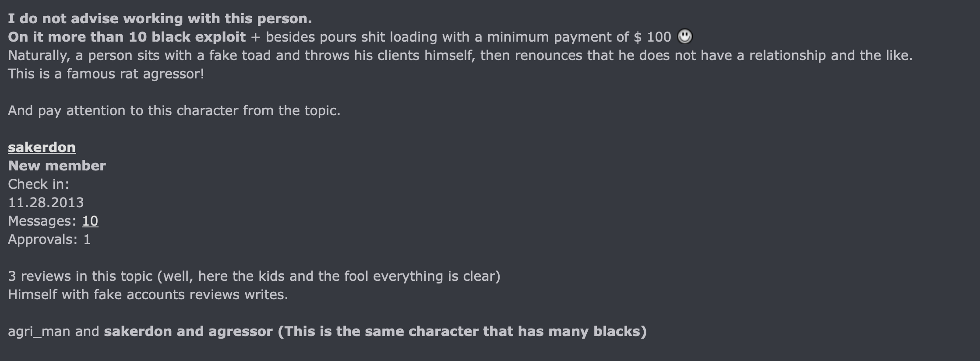This screenshot has height=361, width=980.
Task: Click the "Messages:" label text
Action: coord(42,221)
